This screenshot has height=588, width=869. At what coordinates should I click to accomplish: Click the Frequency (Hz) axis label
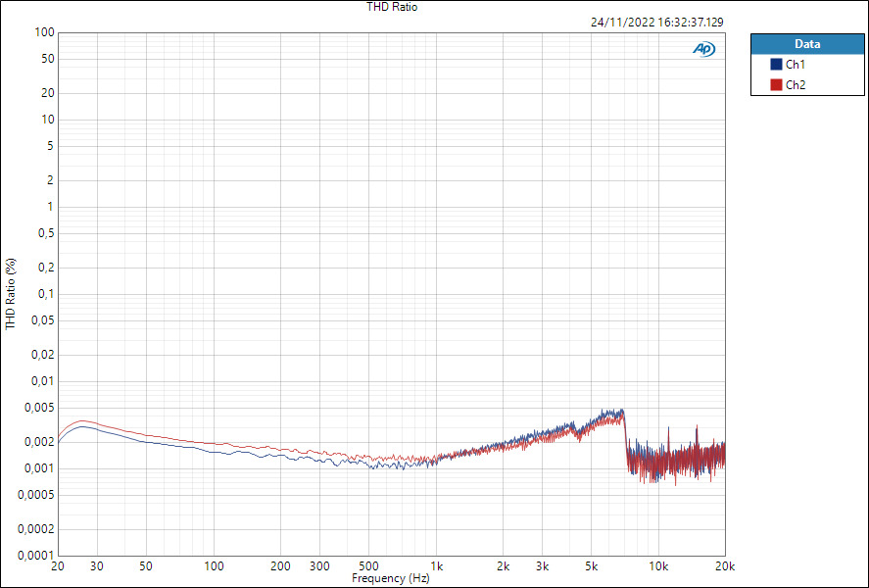[x=393, y=578]
